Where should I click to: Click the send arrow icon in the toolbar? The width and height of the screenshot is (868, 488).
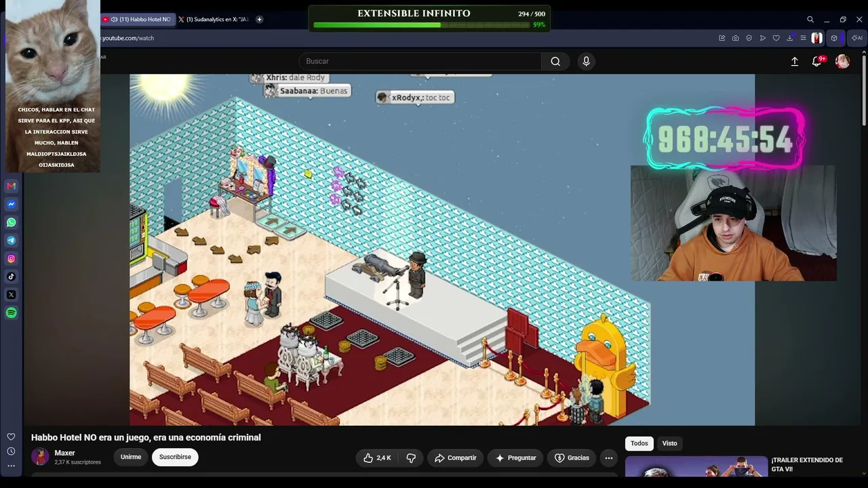(763, 38)
